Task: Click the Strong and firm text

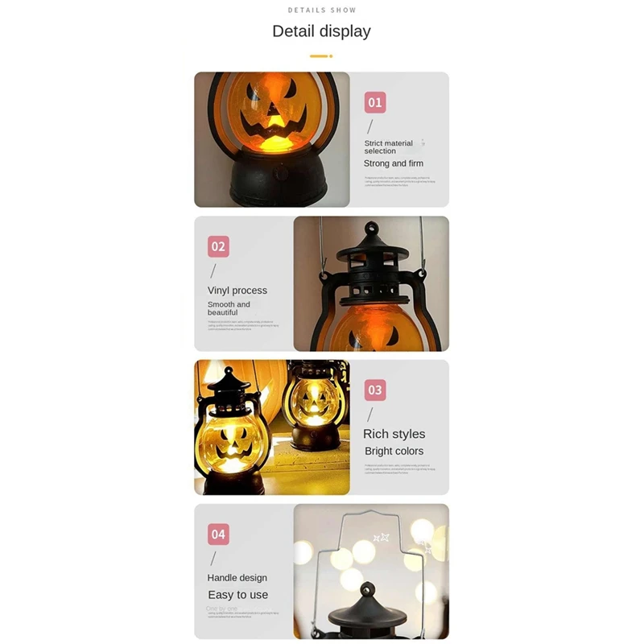Action: tap(394, 163)
